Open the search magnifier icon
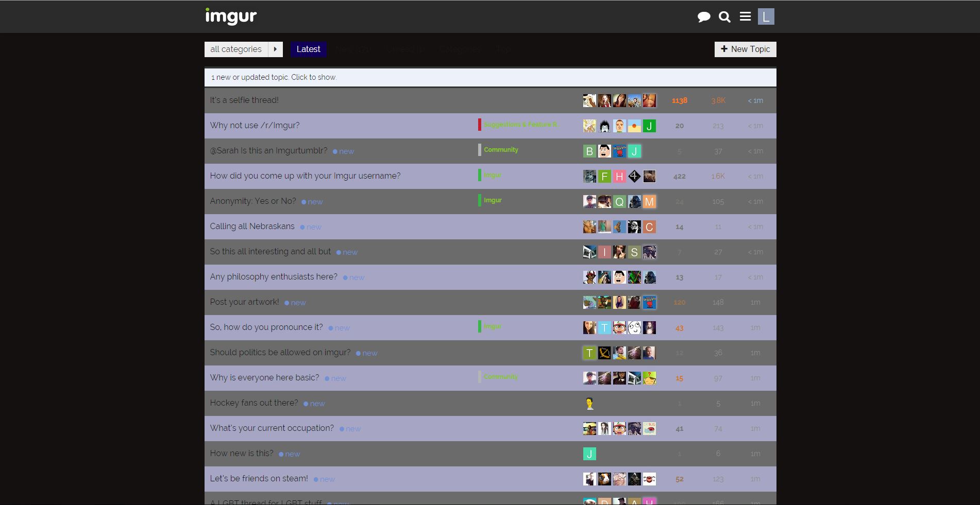This screenshot has height=505, width=980. [724, 17]
